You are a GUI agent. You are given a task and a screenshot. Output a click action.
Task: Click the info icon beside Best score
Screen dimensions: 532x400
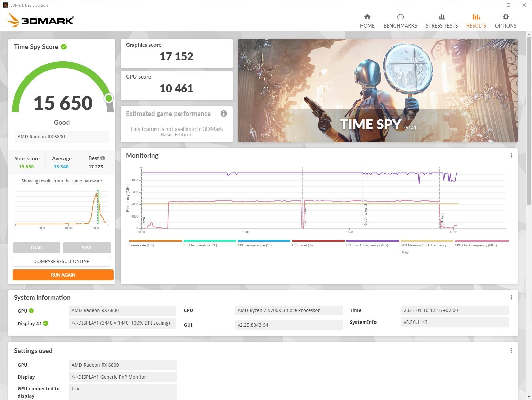tap(103, 158)
